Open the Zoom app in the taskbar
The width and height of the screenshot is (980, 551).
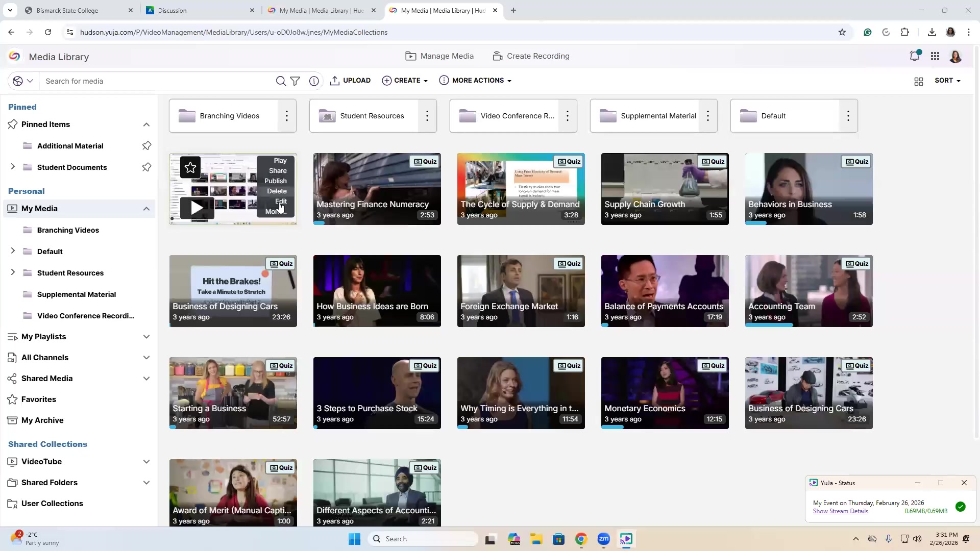[x=604, y=539]
